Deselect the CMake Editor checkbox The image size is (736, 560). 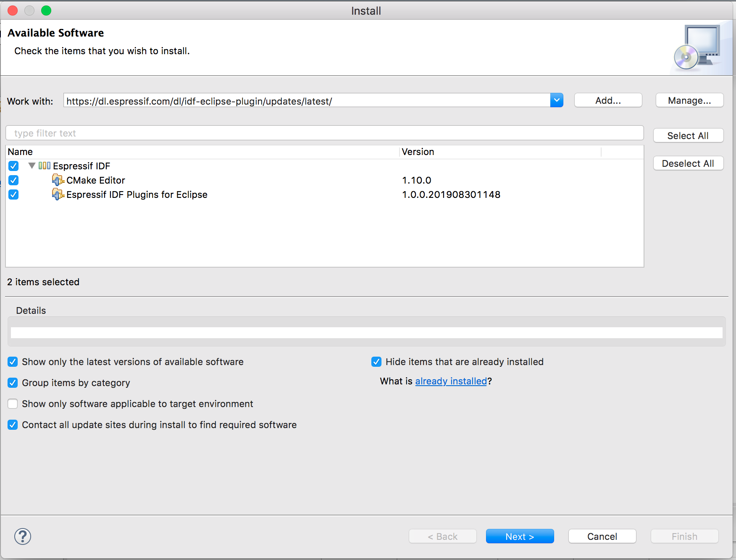pyautogui.click(x=13, y=180)
